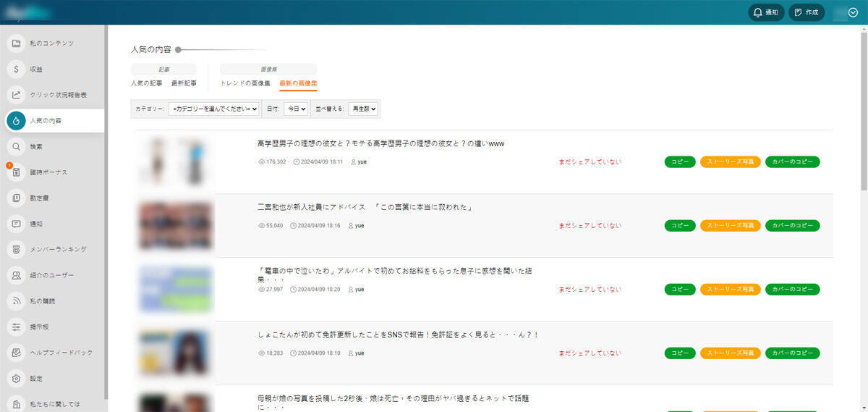Open the 私のコンテンツ folder icon
The image size is (868, 412).
tap(16, 43)
